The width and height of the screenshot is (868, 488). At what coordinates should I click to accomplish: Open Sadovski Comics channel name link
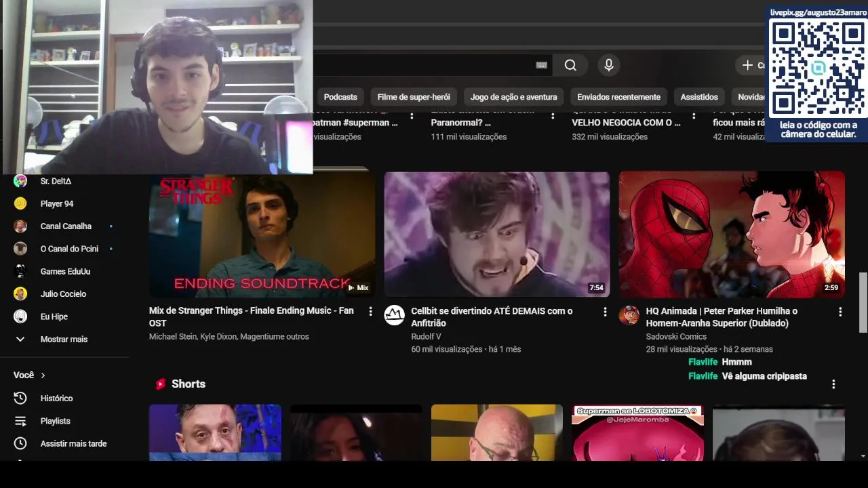click(x=676, y=336)
